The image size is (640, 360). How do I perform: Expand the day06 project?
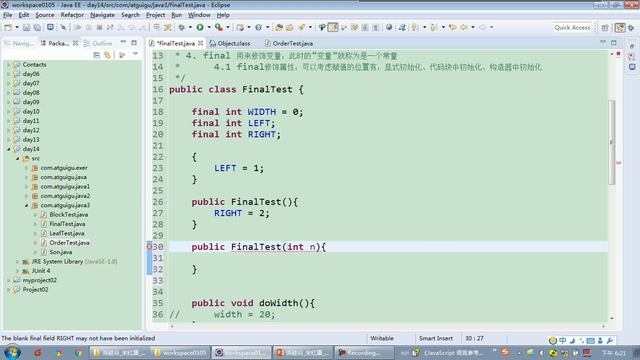(x=9, y=74)
